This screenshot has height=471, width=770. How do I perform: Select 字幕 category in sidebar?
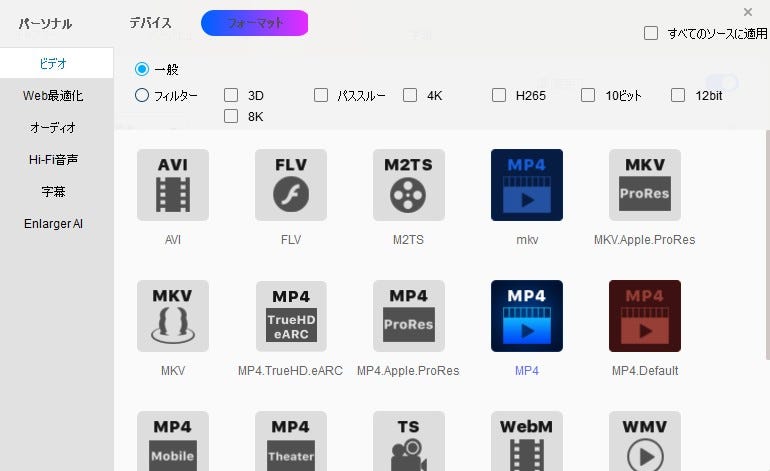(x=53, y=192)
